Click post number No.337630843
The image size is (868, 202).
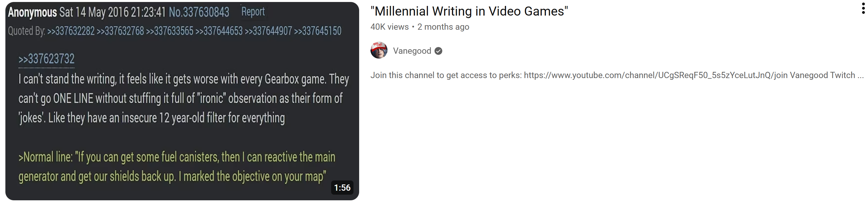pos(199,12)
